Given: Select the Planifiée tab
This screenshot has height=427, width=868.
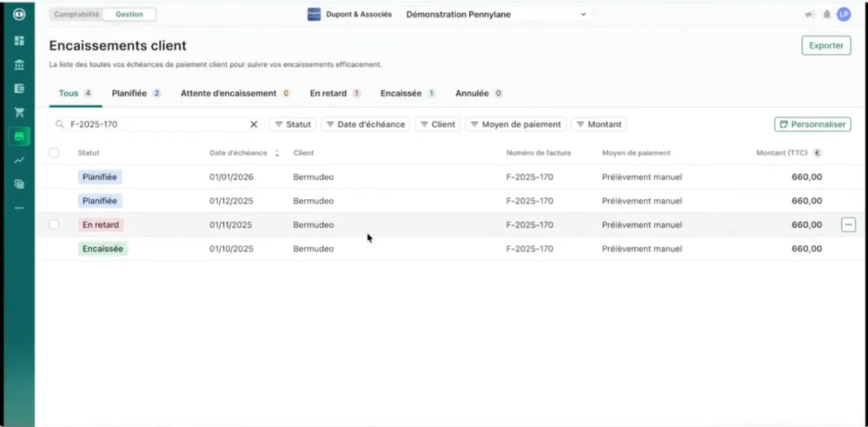Looking at the screenshot, I should [136, 93].
